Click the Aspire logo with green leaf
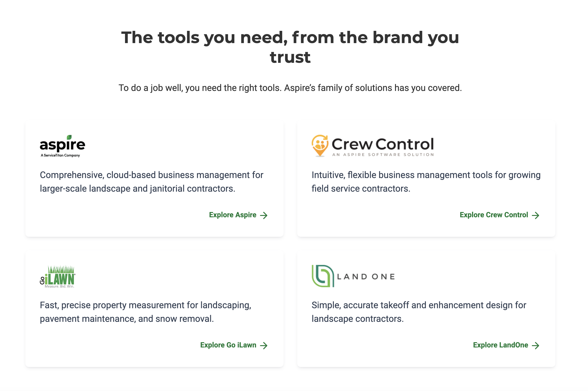 (63, 146)
